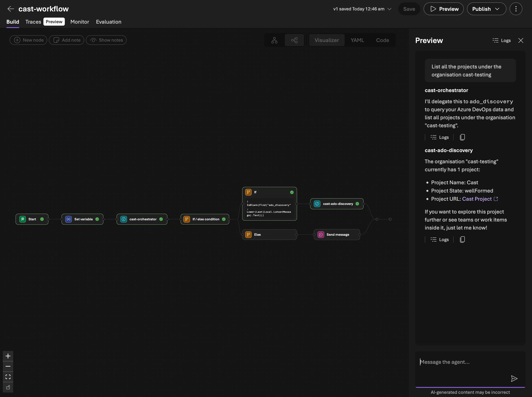Open Logs from the Preview panel header

(x=502, y=40)
